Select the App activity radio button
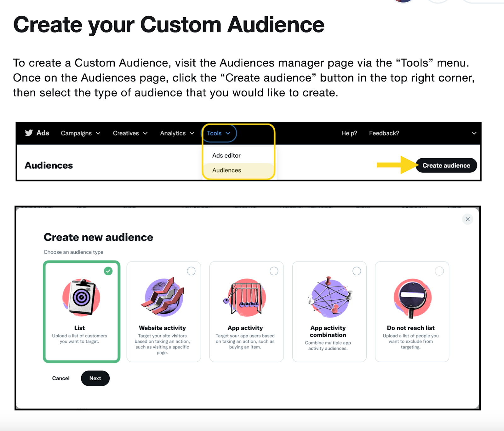This screenshot has height=431, width=504. coord(274,271)
